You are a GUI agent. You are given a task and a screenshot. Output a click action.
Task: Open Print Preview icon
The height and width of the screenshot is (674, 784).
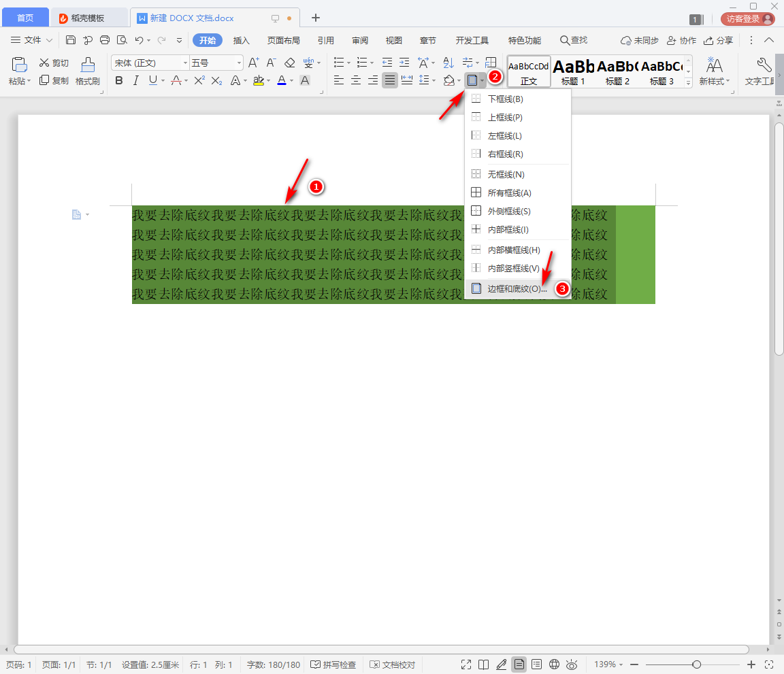pos(122,41)
